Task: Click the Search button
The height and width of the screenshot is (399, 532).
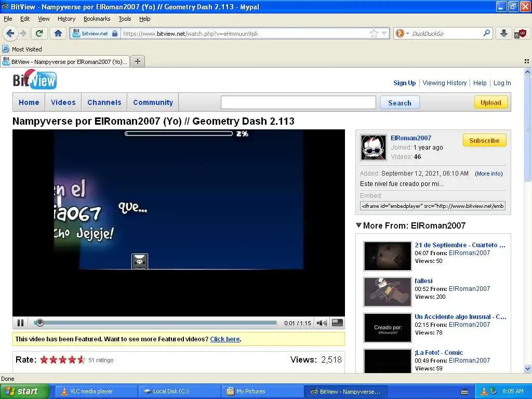Action: [400, 102]
